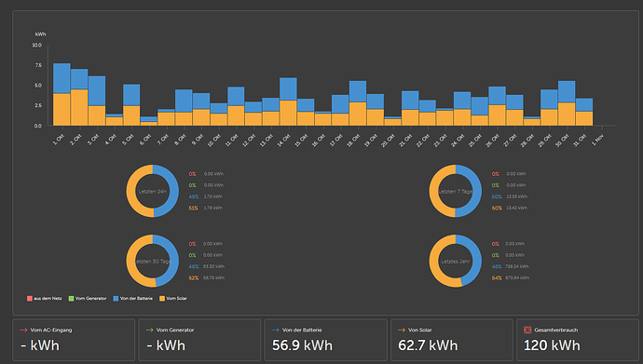643x364 pixels.
Task: Click the 'Von Solar' card title
Action: click(x=419, y=330)
